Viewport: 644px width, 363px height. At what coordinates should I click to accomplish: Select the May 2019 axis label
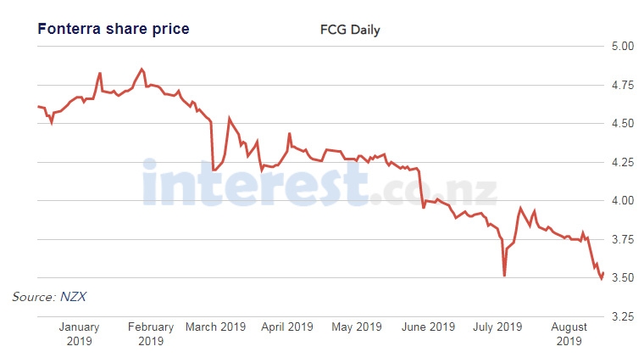coord(357,327)
